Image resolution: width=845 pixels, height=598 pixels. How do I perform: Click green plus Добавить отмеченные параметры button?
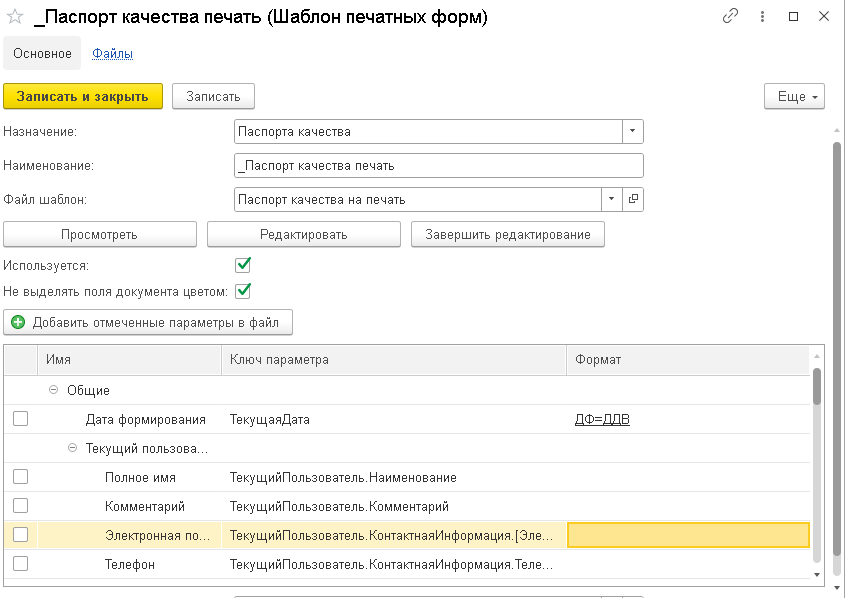[x=148, y=323]
